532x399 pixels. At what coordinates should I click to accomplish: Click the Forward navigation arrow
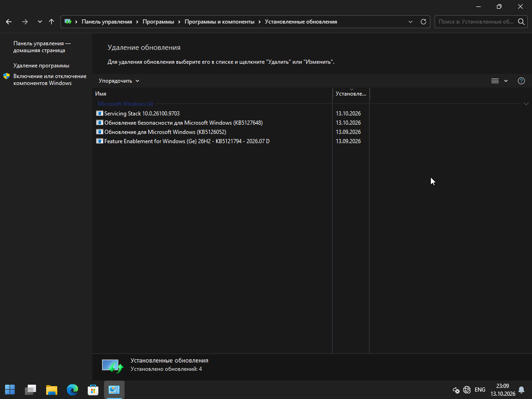[x=25, y=22]
